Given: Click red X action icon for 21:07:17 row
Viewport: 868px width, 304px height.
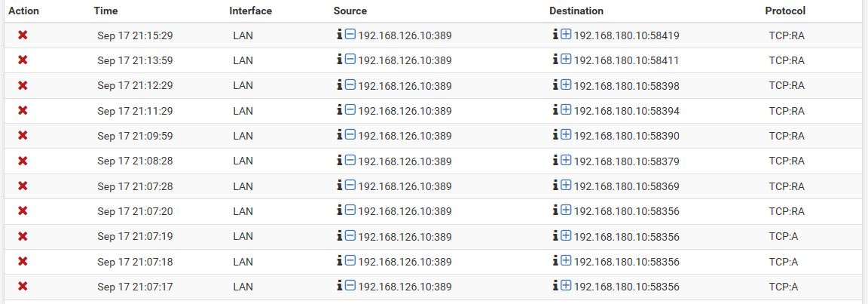Looking at the screenshot, I should tap(23, 286).
